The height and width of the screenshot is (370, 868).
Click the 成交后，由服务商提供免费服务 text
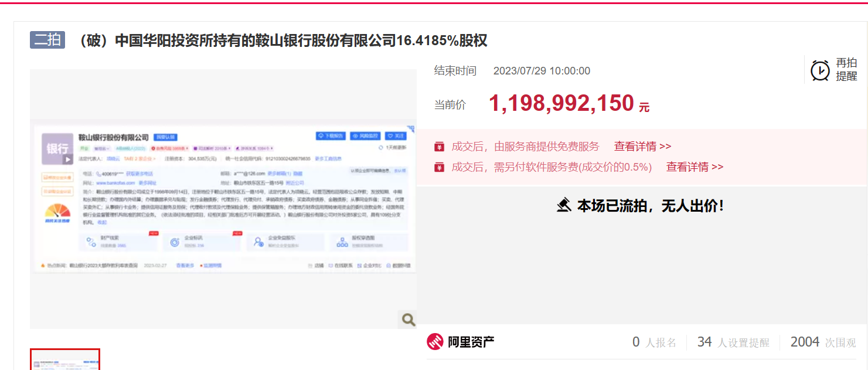click(x=526, y=147)
